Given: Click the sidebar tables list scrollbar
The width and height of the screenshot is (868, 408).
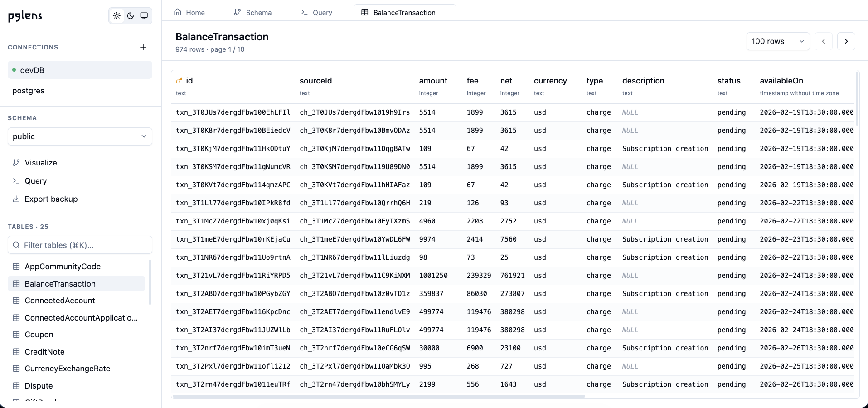Looking at the screenshot, I should point(150,282).
